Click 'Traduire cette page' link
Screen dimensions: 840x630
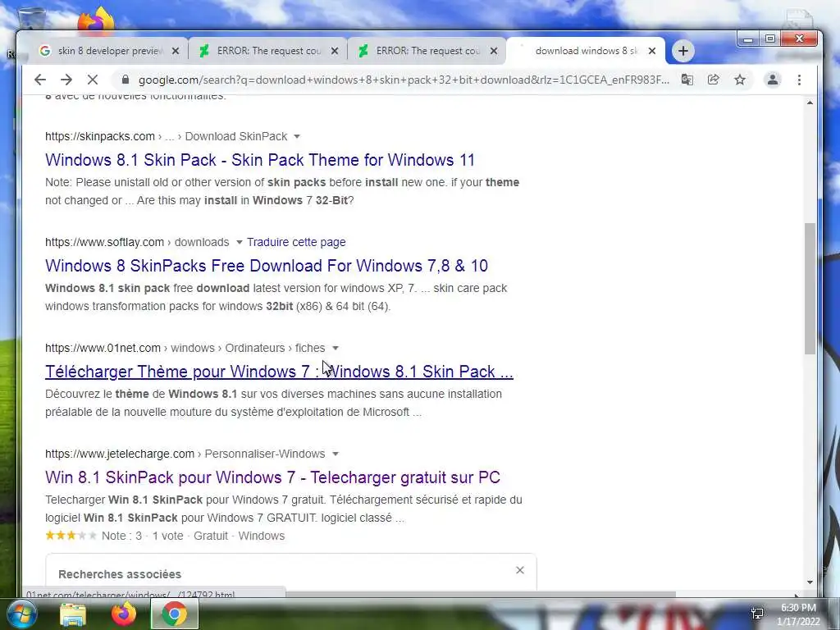pos(296,242)
